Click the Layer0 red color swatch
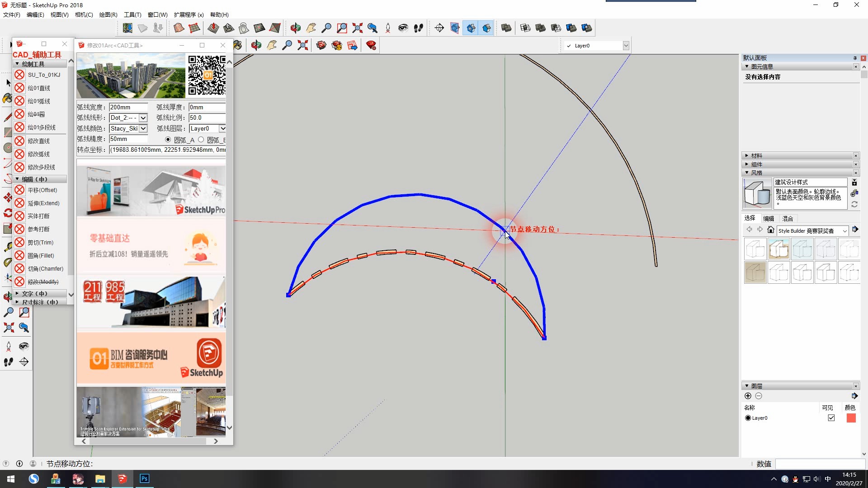The image size is (868, 488). coord(851,418)
